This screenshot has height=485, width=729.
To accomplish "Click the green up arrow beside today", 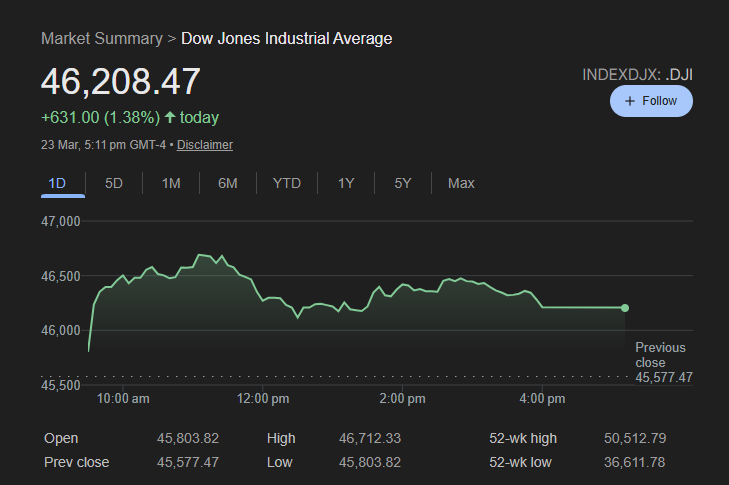I will point(170,117).
